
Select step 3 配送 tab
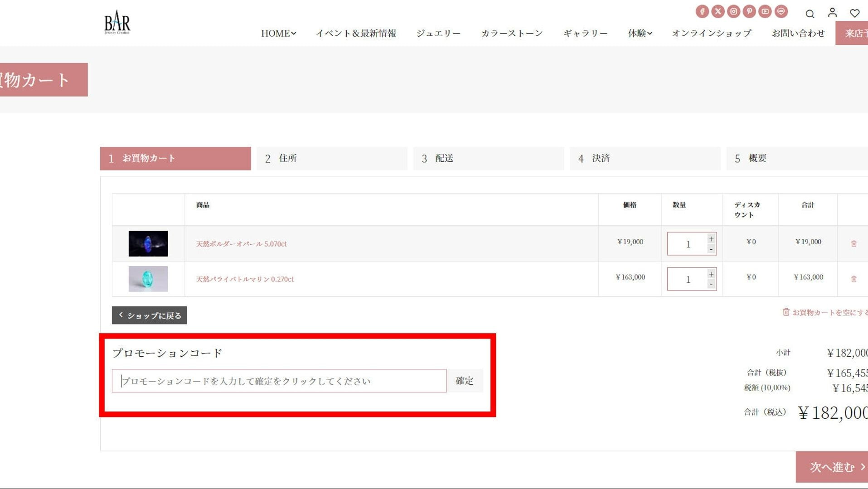coord(489,159)
